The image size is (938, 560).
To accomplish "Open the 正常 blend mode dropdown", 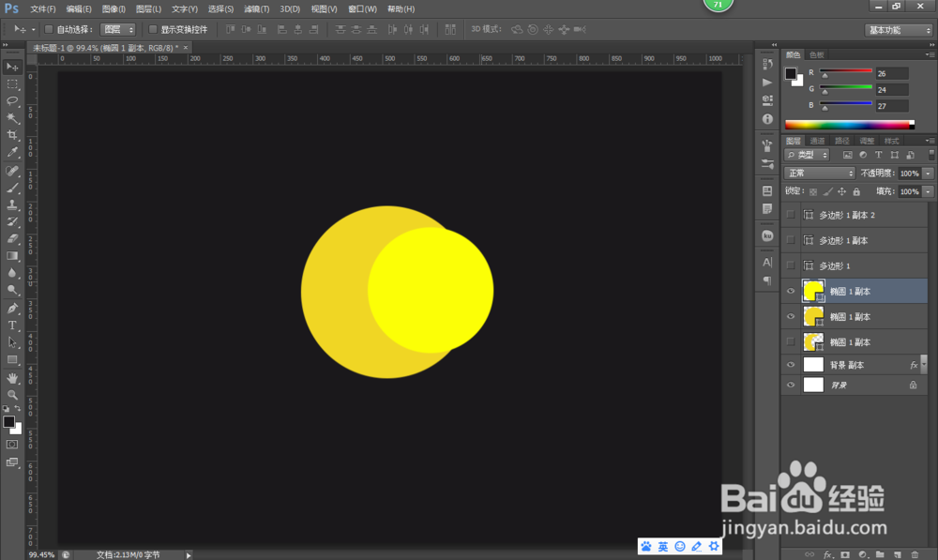I will pyautogui.click(x=820, y=174).
